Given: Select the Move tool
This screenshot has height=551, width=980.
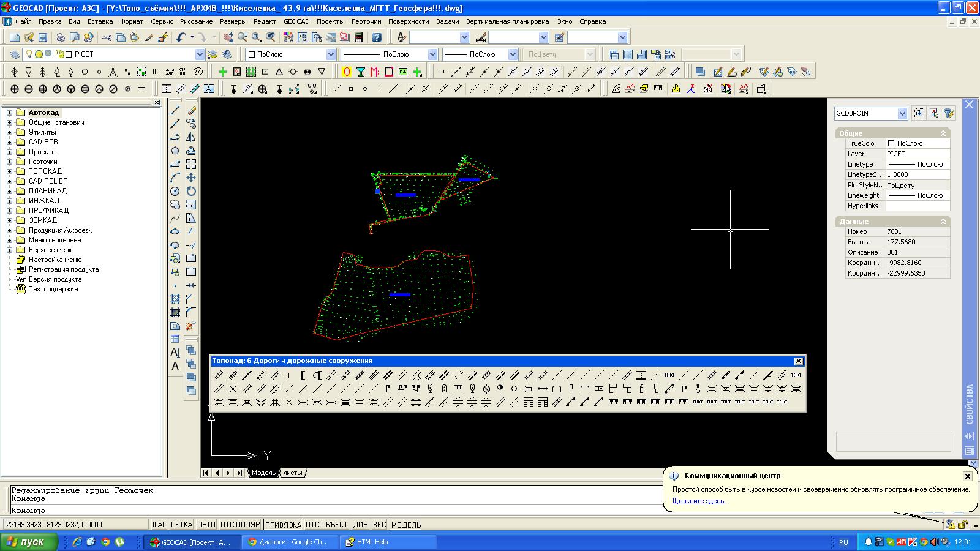Looking at the screenshot, I should 191,178.
